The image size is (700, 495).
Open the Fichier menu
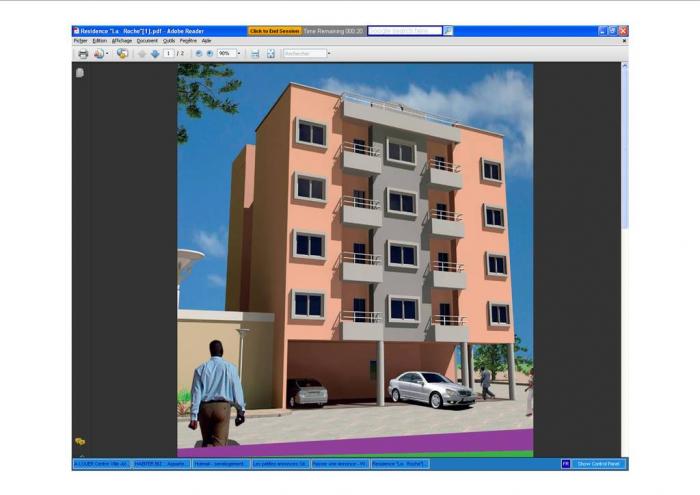point(80,41)
